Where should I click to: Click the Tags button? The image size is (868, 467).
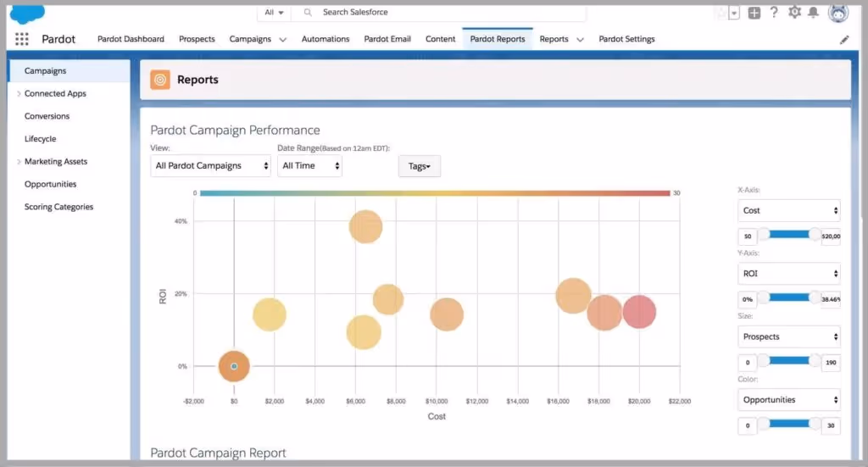420,166
